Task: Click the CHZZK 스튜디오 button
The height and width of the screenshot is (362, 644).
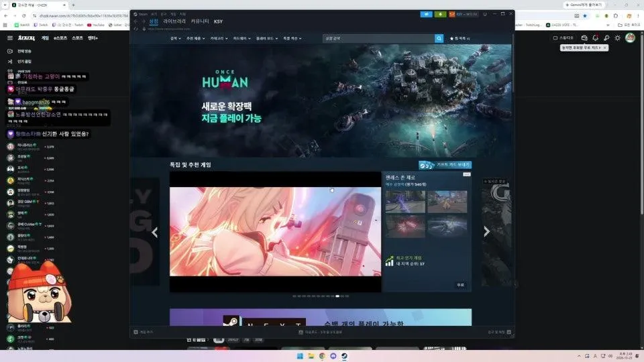Action: pyautogui.click(x=563, y=38)
